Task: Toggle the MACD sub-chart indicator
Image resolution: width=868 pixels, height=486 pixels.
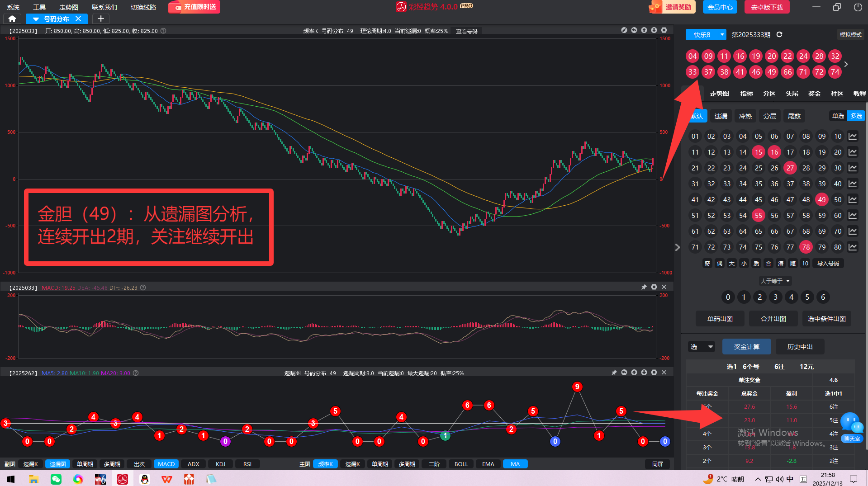Action: point(166,464)
